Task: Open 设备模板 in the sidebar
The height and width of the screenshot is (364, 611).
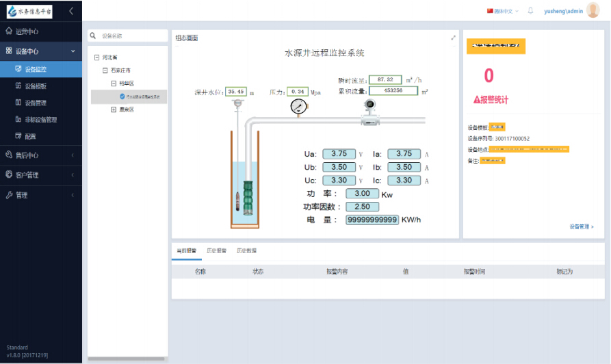Action: coord(36,86)
